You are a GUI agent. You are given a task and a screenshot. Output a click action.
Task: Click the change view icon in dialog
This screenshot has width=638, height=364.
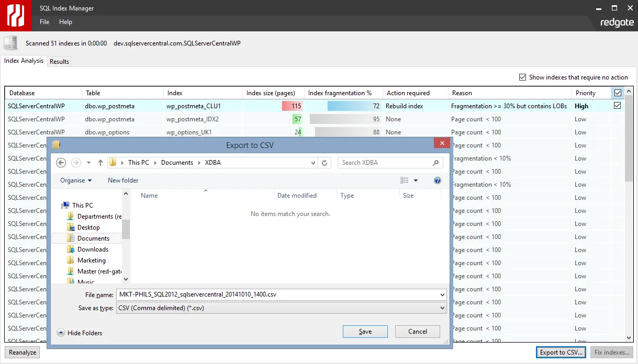[x=405, y=180]
